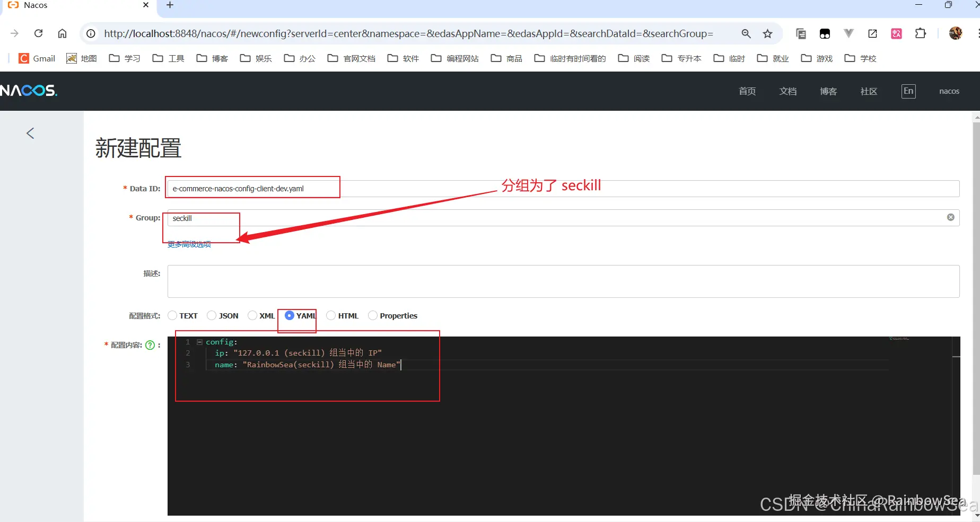Screen dimensions: 980x522
Task: Open the 就业 bookmark folder
Action: click(x=773, y=58)
